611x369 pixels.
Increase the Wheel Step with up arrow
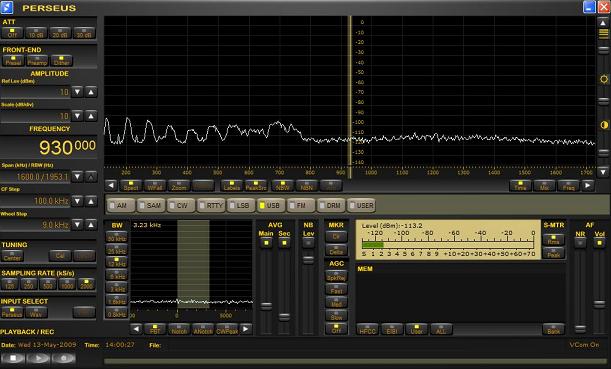[x=91, y=225]
